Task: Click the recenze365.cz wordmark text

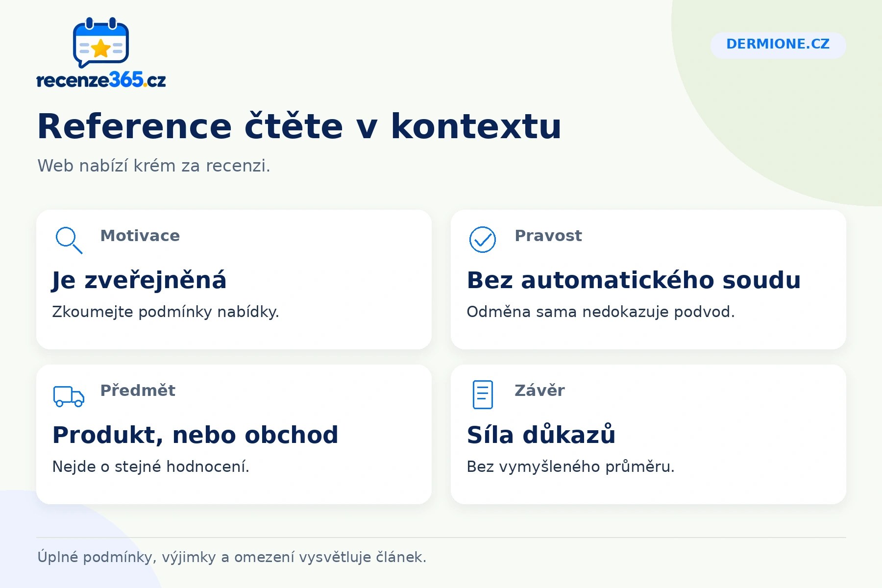Action: (x=101, y=80)
